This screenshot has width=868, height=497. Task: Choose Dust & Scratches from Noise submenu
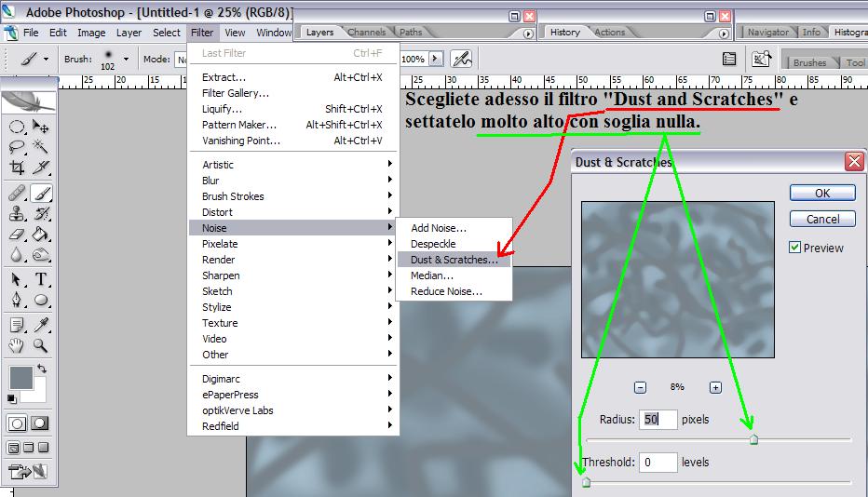coord(454,260)
